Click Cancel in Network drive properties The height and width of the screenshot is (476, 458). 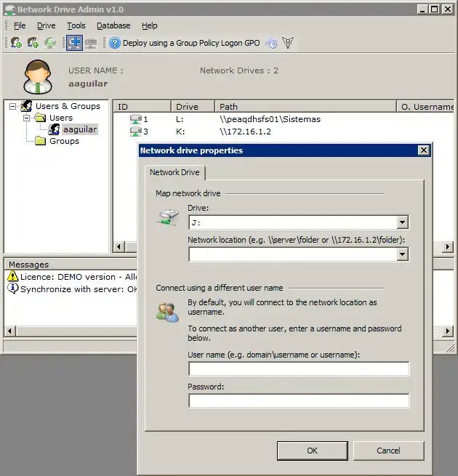point(388,451)
